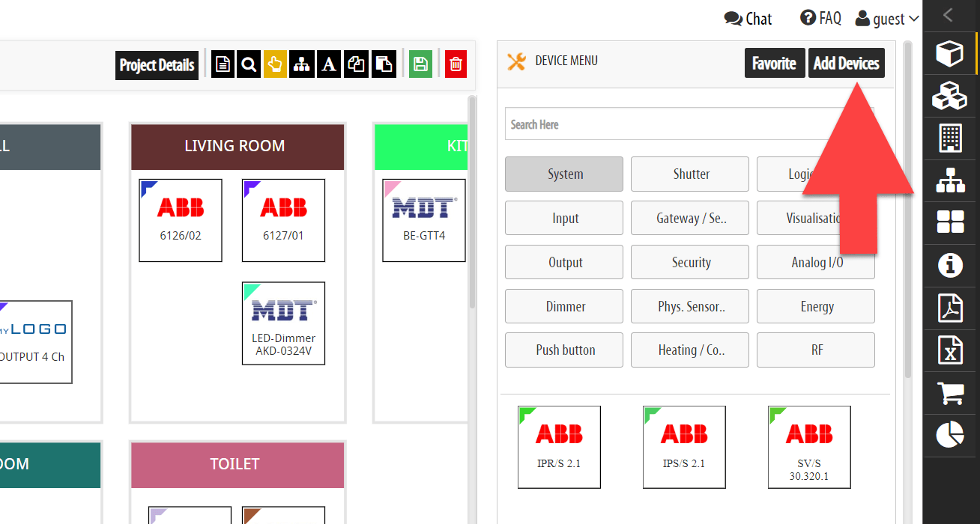Select the Energy device category
980x524 pixels.
point(816,306)
